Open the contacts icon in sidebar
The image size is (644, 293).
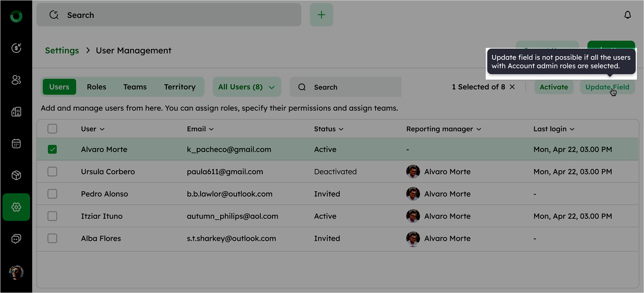[x=16, y=80]
